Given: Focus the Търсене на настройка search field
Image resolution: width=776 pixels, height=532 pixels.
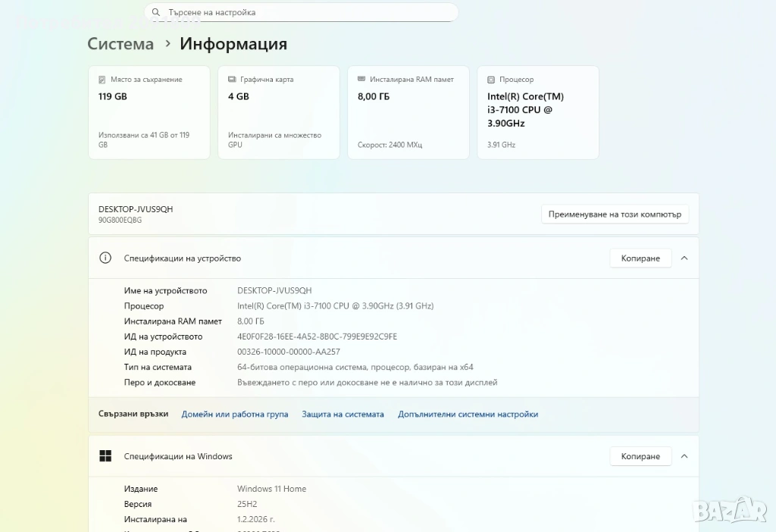Looking at the screenshot, I should 303,12.
